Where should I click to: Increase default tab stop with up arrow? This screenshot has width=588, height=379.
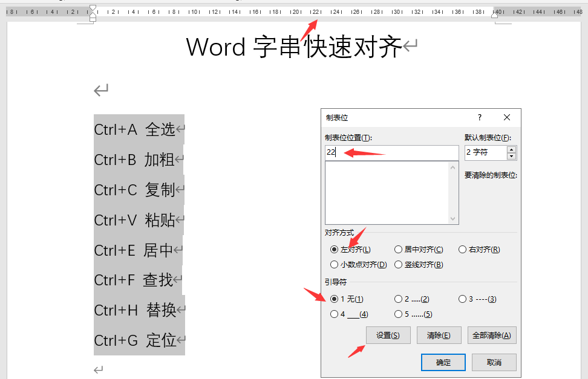pyautogui.click(x=511, y=149)
